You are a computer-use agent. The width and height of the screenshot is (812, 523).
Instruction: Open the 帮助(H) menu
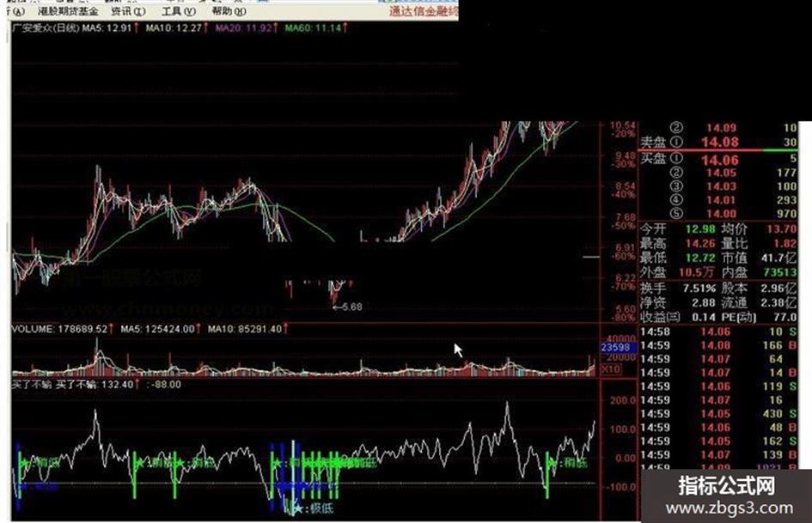click(x=229, y=11)
